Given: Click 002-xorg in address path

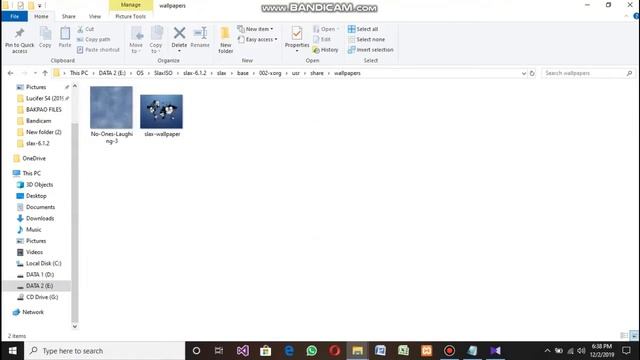Looking at the screenshot, I should (270, 73).
